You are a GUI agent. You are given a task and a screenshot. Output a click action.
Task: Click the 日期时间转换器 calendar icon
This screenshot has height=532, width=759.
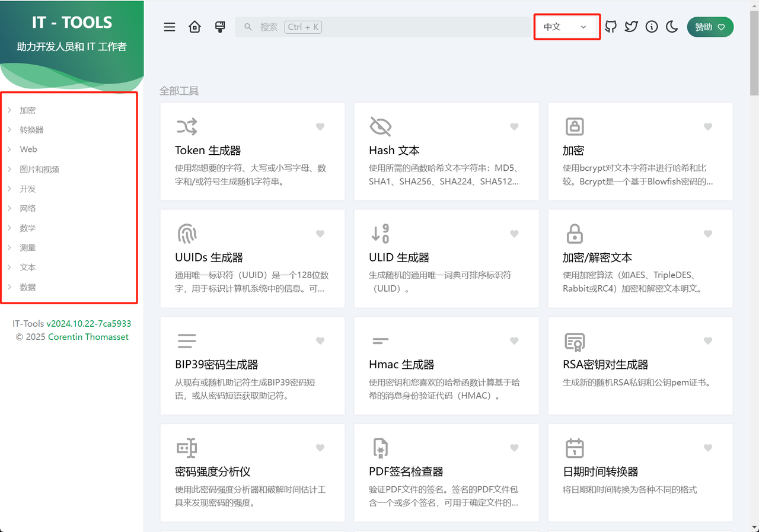tap(574, 448)
